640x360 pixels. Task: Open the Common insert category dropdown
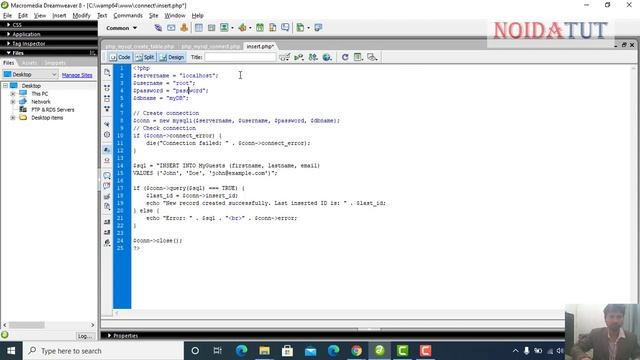pyautogui.click(x=121, y=28)
